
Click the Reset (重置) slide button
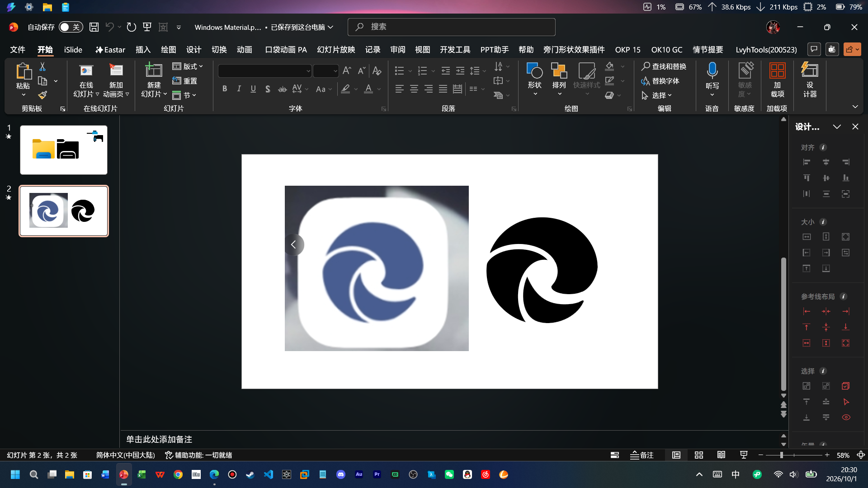click(184, 81)
